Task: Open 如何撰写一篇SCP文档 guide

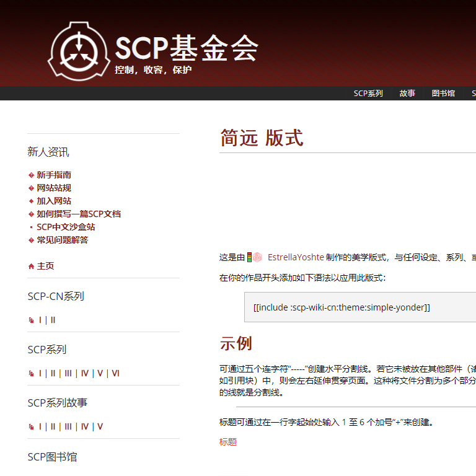Action: click(x=79, y=214)
